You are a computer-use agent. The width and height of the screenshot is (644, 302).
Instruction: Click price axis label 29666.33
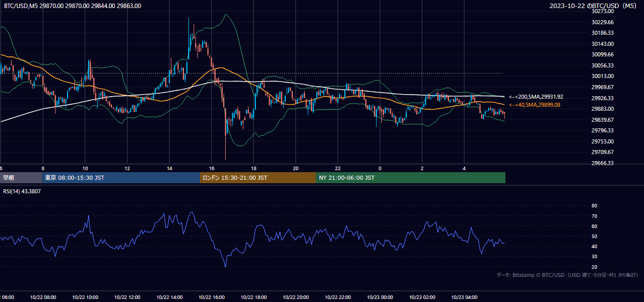pos(603,163)
